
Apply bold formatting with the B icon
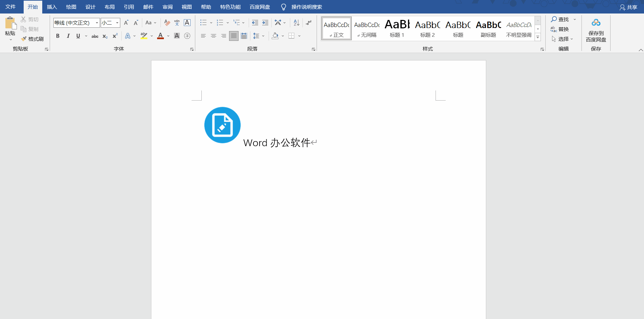pyautogui.click(x=57, y=36)
